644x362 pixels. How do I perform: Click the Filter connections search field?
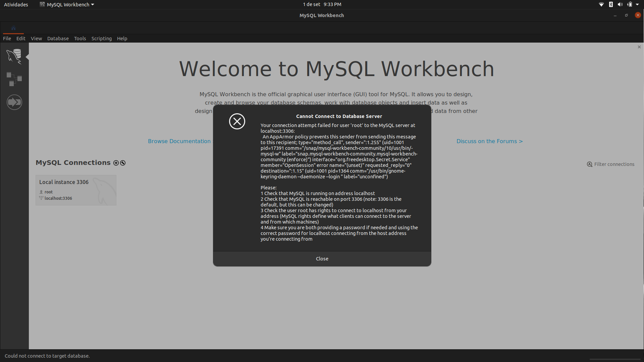click(x=614, y=164)
